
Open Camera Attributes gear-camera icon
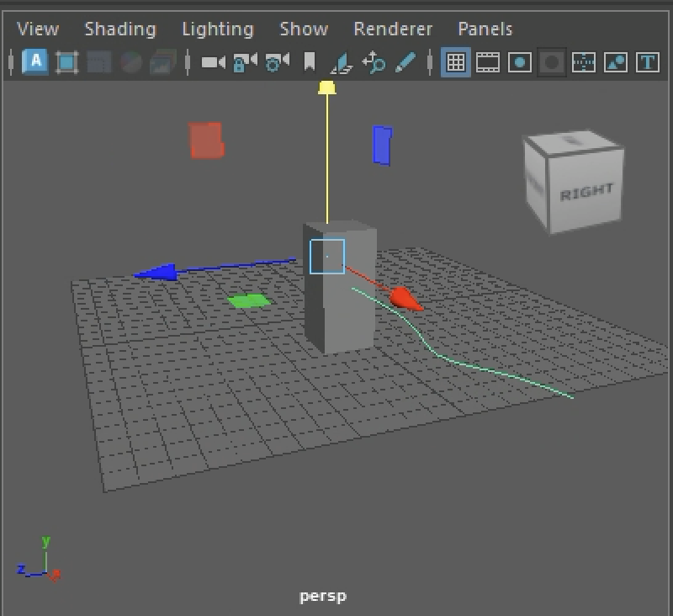click(x=277, y=62)
